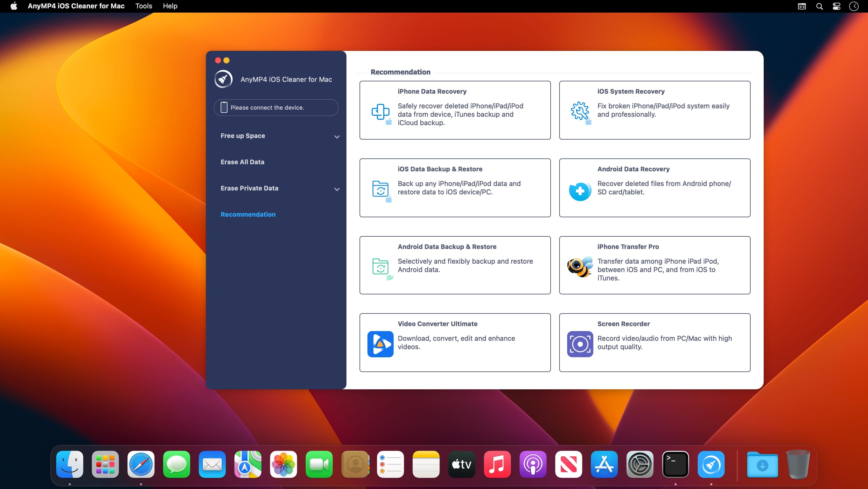This screenshot has height=489, width=868.
Task: Open Spotlight search in the menu bar
Action: 820,6
